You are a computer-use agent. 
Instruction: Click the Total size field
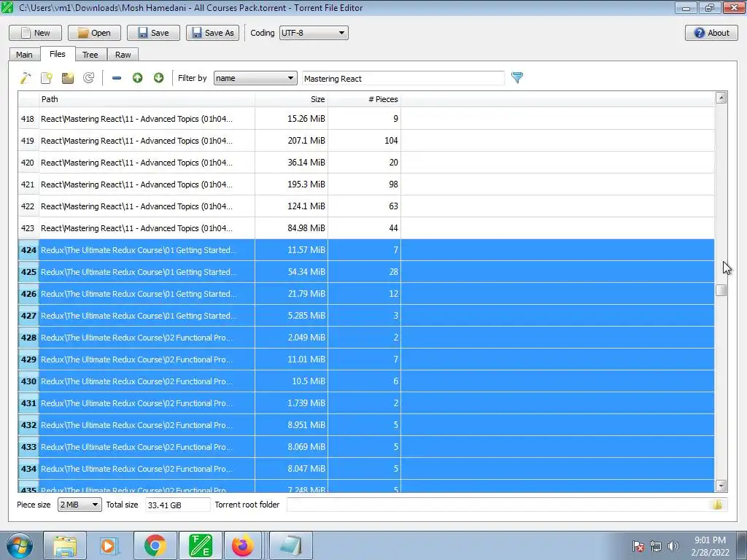tap(177, 505)
